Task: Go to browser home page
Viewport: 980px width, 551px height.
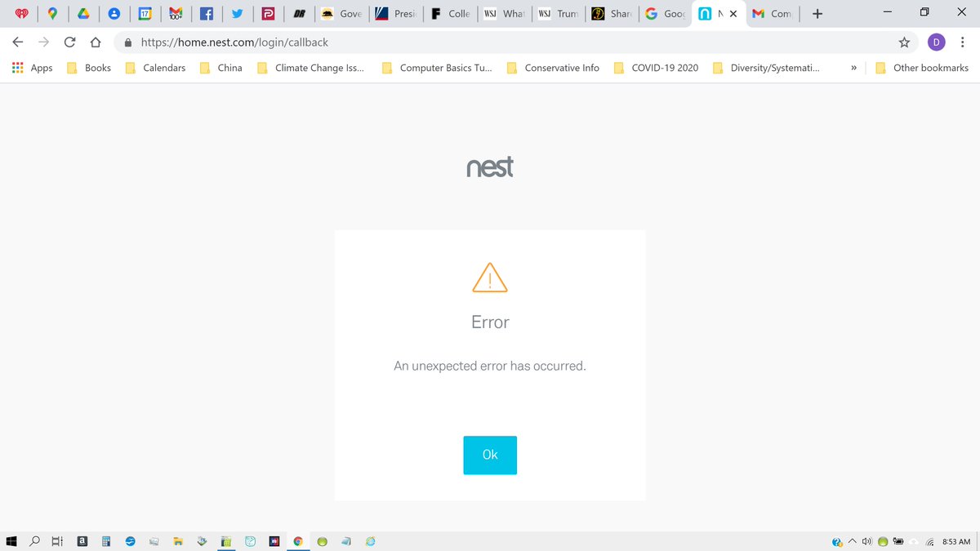Action: 96,42
